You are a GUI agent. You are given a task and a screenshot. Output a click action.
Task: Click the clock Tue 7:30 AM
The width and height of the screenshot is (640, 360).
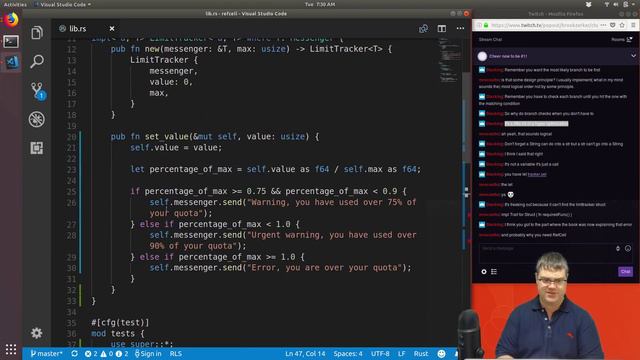point(320,4)
